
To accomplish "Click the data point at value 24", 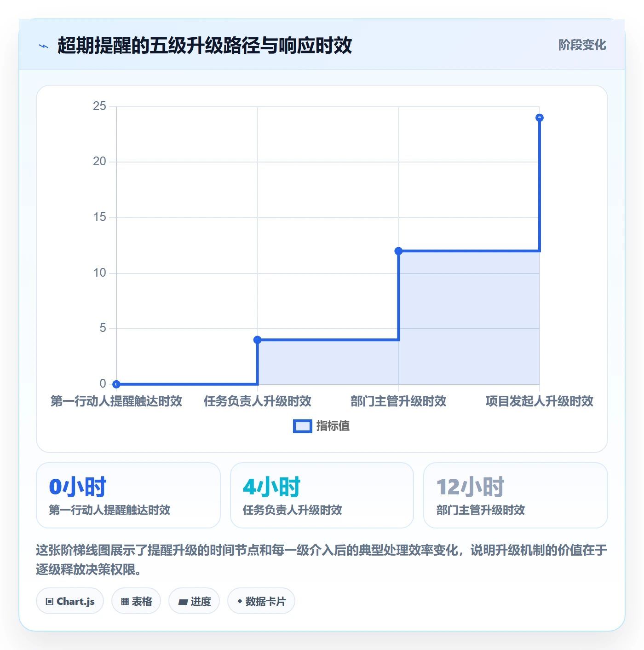I will [x=540, y=118].
